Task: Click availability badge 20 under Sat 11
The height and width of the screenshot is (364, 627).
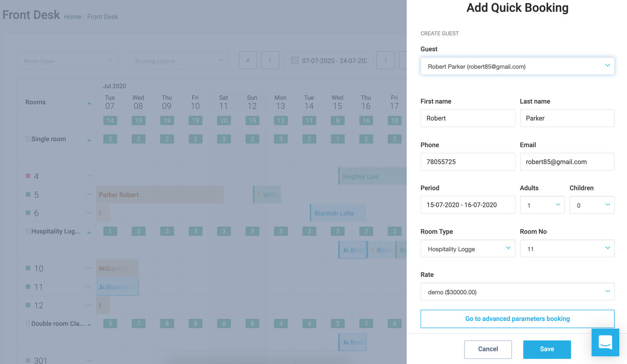Action: 224,120
